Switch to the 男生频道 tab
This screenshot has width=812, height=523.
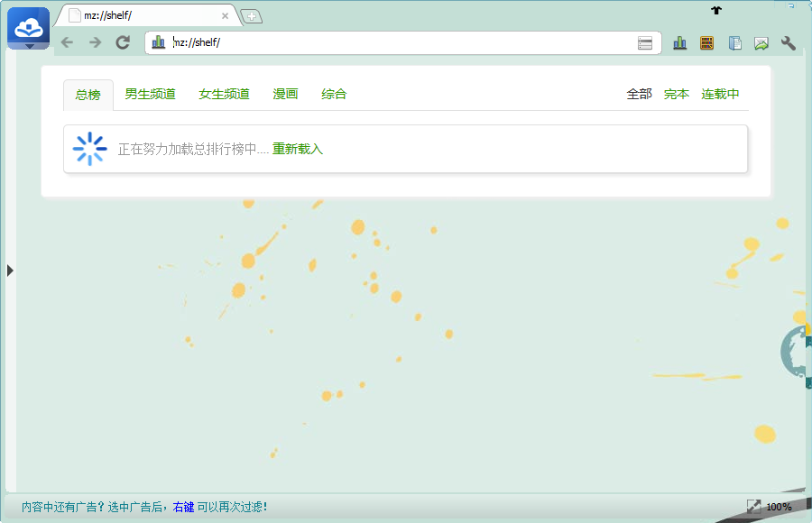tap(150, 94)
